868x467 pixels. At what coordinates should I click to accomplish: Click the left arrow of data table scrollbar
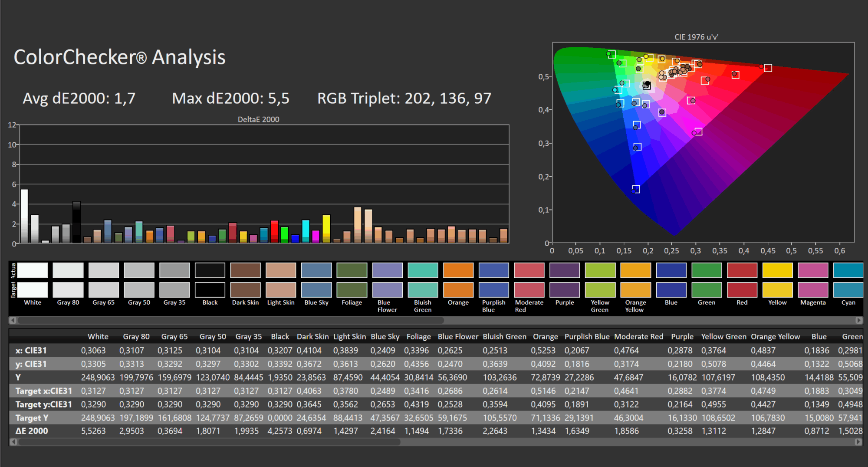pyautogui.click(x=13, y=442)
